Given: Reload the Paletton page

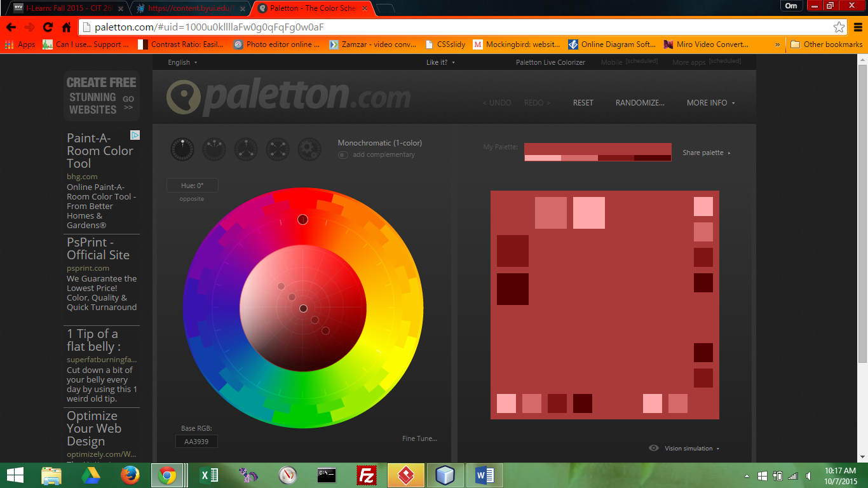Looking at the screenshot, I should point(48,27).
